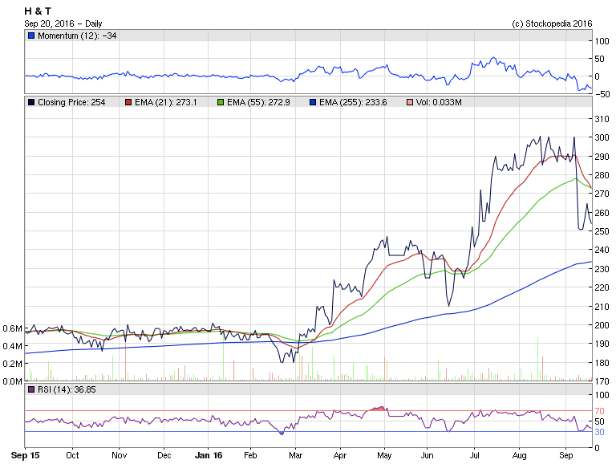Click the 'Aug' x-axis label
Viewport: 616px width, 469px height.
pos(519,455)
